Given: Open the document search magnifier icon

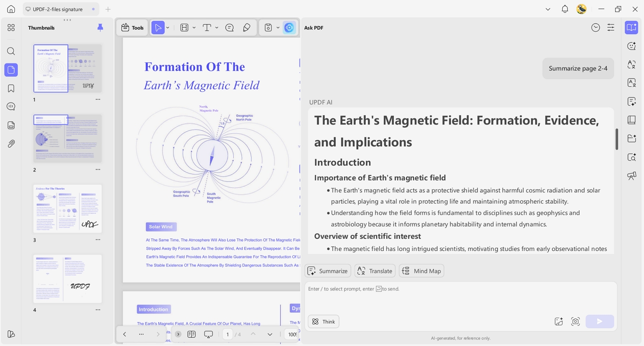Looking at the screenshot, I should pos(632,157).
